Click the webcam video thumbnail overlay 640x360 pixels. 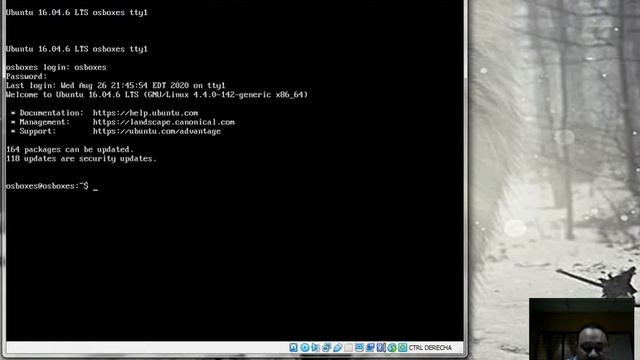click(581, 329)
